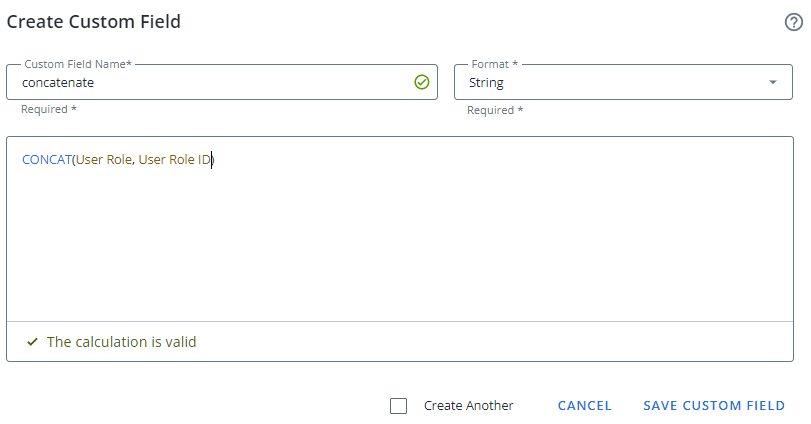The image size is (811, 424).
Task: Click the "Custom Field Name*" floating label
Action: (x=78, y=63)
